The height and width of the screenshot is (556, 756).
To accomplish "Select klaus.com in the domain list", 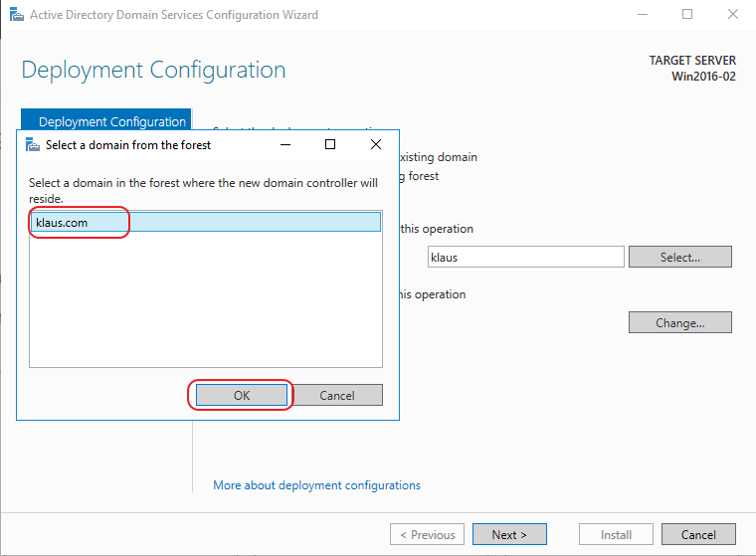I will tap(62, 222).
